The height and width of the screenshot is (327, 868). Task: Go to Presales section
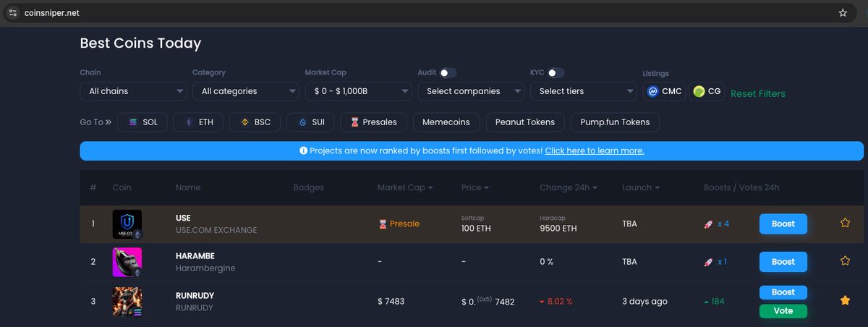374,122
